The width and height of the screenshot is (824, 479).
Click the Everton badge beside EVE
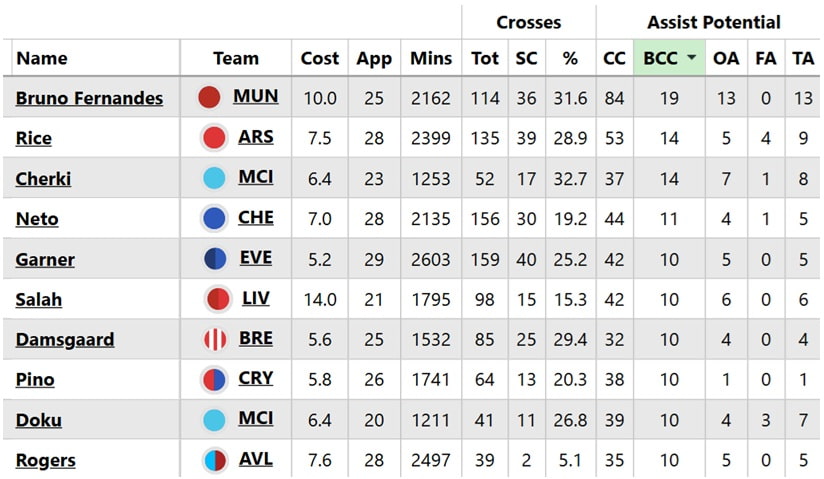point(214,259)
